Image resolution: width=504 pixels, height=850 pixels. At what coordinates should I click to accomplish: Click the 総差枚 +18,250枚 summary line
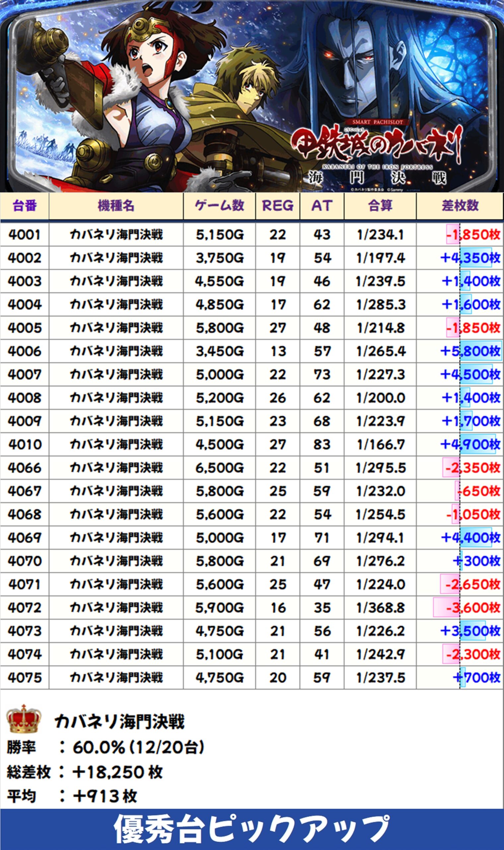click(85, 773)
